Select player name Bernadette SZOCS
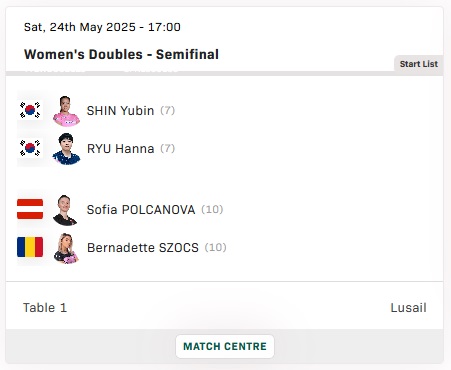The height and width of the screenshot is (370, 451). tap(143, 248)
